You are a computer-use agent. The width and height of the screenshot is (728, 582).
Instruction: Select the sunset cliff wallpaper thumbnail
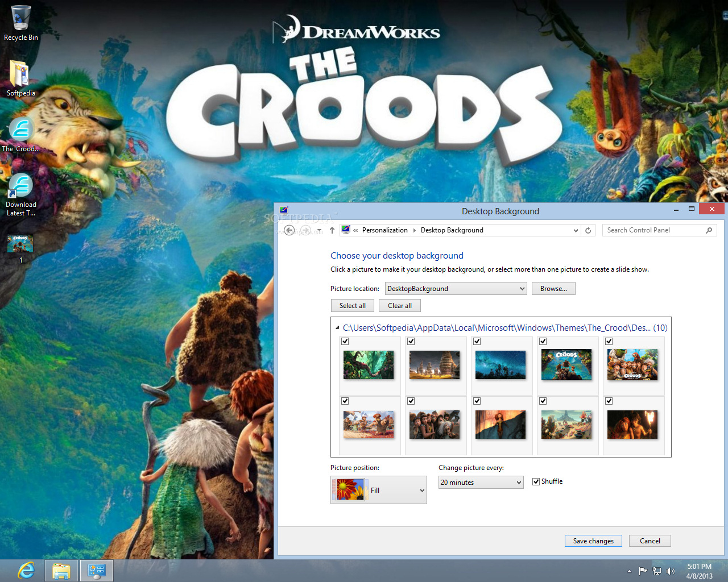click(500, 425)
